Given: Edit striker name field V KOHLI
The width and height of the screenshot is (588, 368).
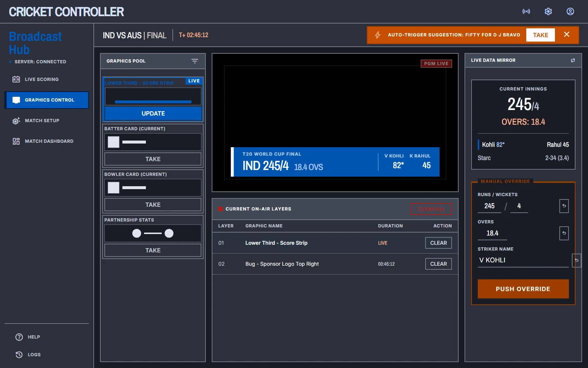Looking at the screenshot, I should click(523, 260).
